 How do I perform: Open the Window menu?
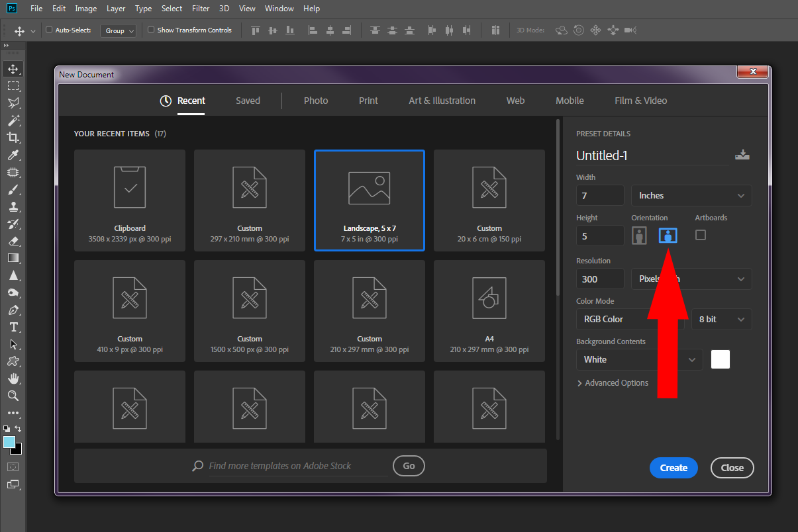point(279,9)
